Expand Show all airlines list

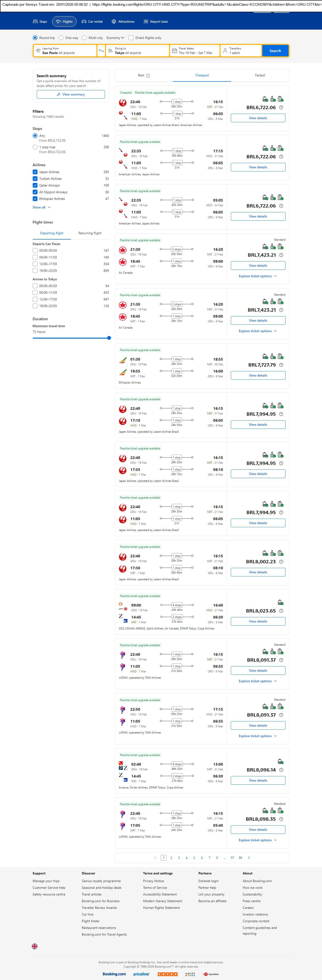42,207
